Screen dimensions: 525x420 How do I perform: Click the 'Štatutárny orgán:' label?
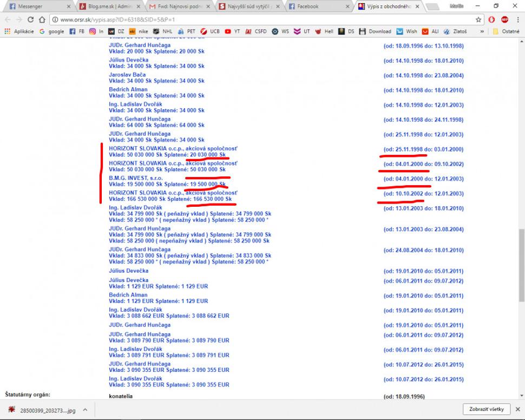click(28, 395)
